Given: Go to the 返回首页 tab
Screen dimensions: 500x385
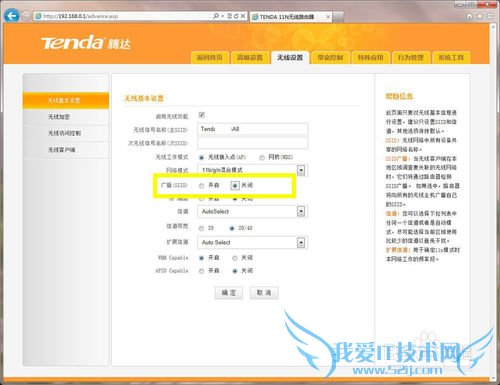Looking at the screenshot, I should tap(209, 57).
